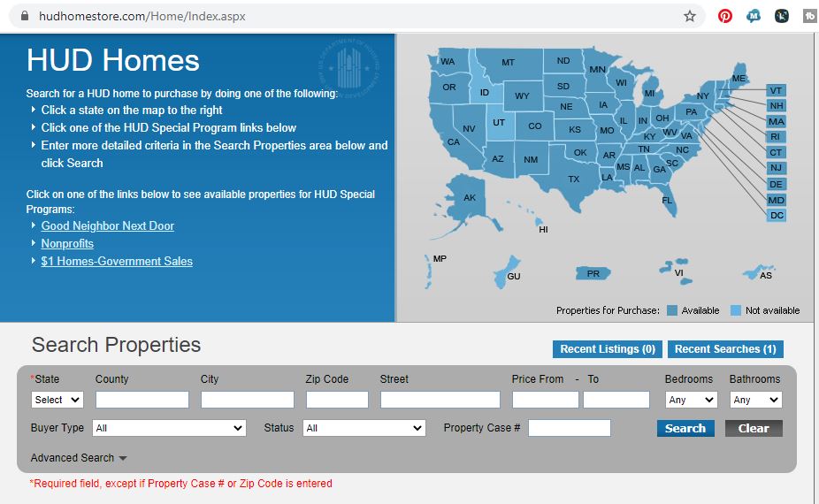Focus the Zip Code input field
Image resolution: width=819 pixels, height=504 pixels.
click(338, 400)
